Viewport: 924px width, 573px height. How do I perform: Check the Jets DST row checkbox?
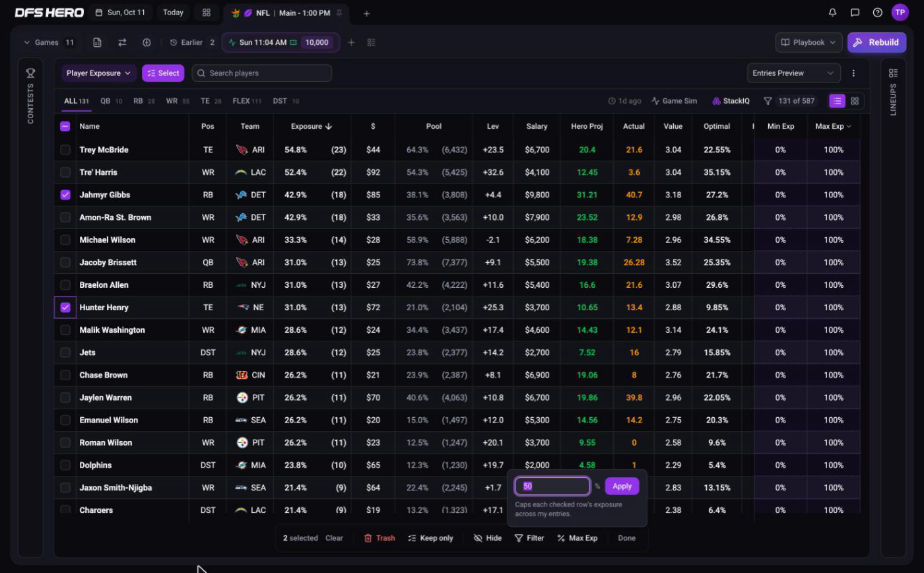65,353
